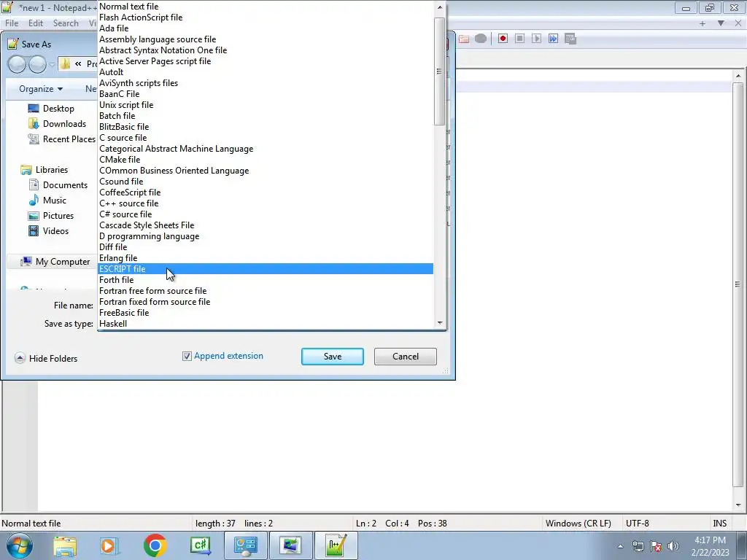
Task: Choose C# source file type
Action: (266, 214)
